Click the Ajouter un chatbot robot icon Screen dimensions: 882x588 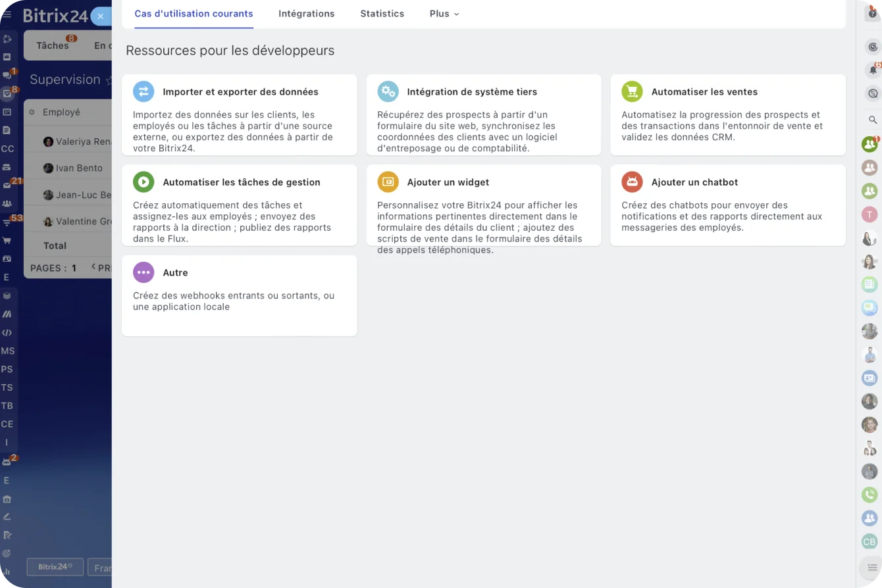point(632,182)
